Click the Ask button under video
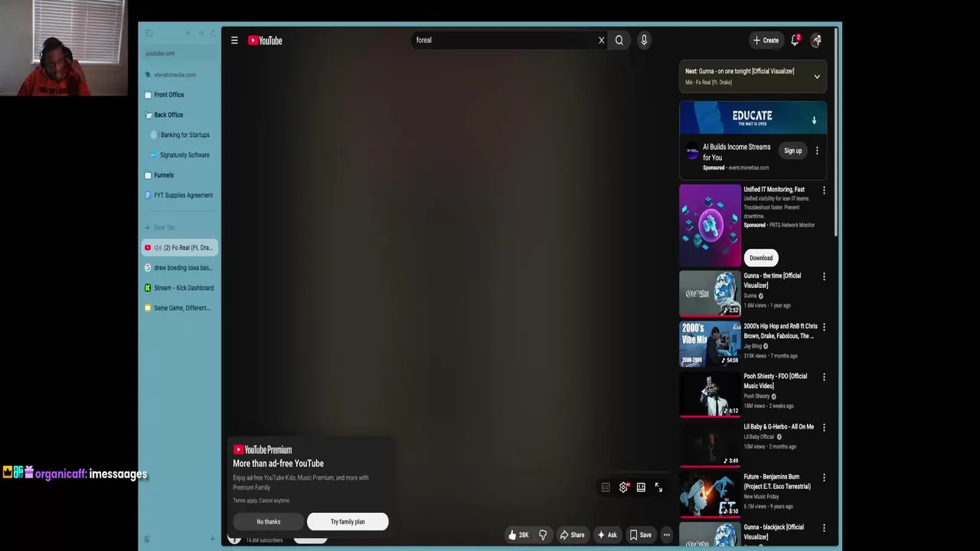Screen dimensions: 980x551 click(x=607, y=535)
